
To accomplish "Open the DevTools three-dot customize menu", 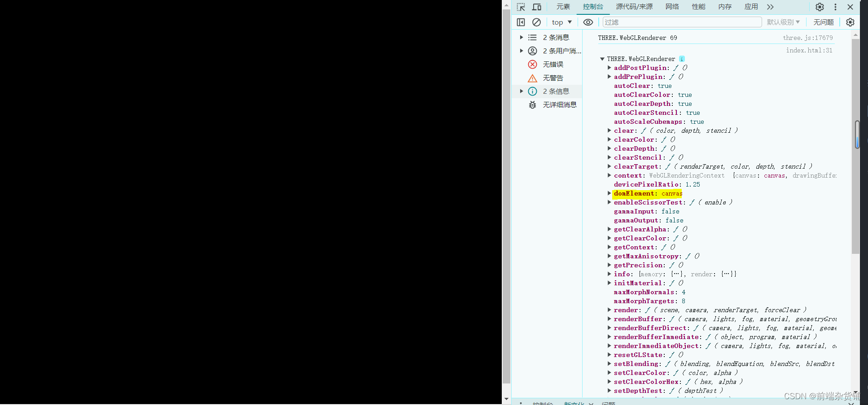I will pyautogui.click(x=835, y=7).
